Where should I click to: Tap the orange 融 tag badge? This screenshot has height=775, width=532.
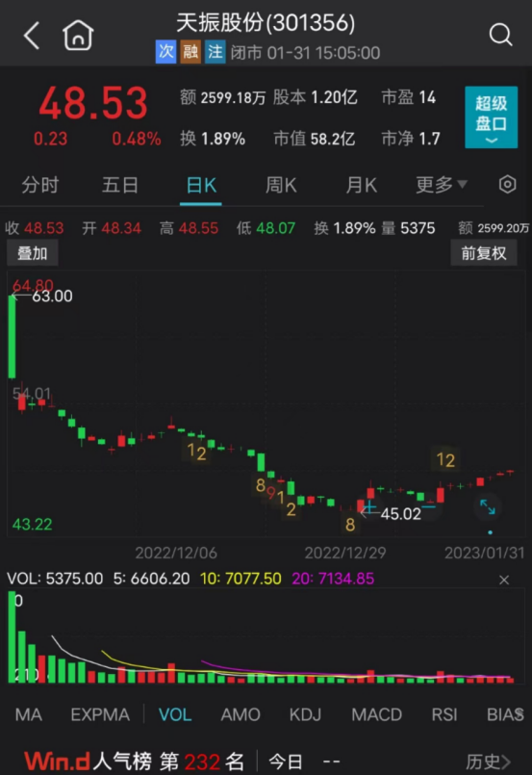pyautogui.click(x=190, y=52)
